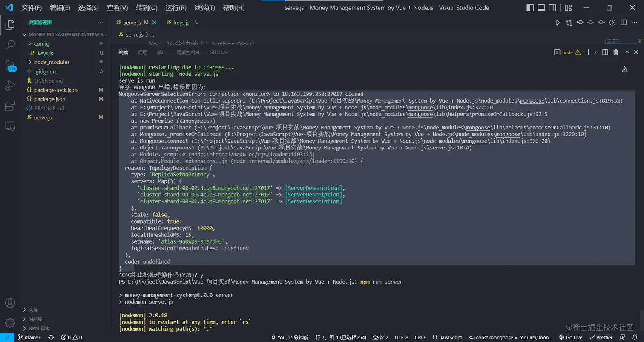Toggle file blame icon in editor toolbar

click(x=613, y=23)
